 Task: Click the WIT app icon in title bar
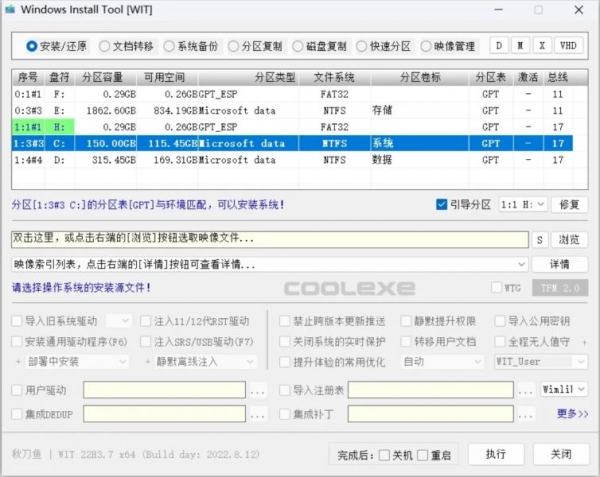tap(10, 9)
